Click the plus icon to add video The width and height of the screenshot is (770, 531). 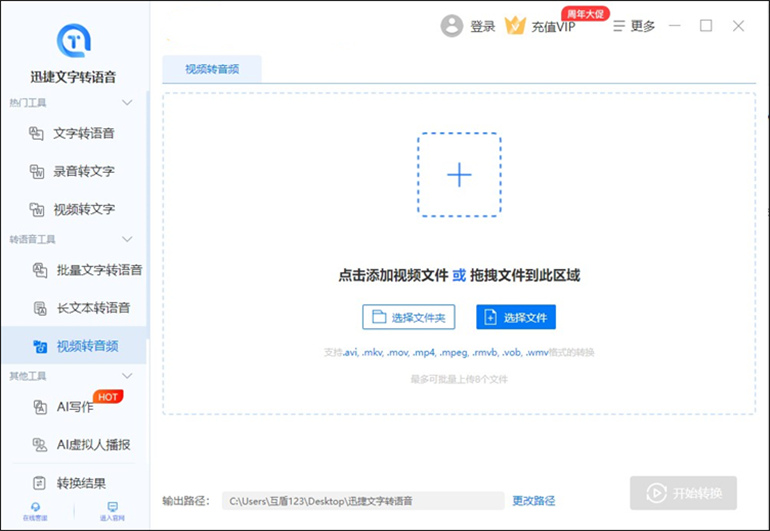459,175
